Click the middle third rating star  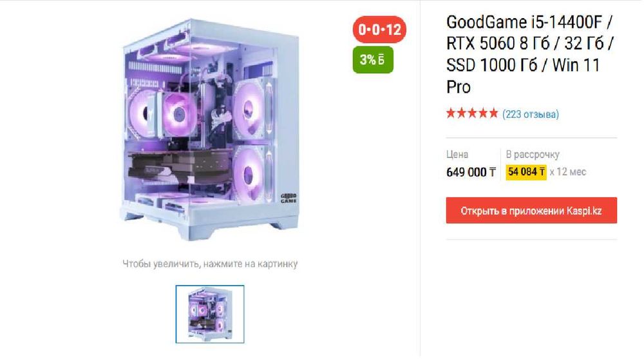click(x=472, y=113)
